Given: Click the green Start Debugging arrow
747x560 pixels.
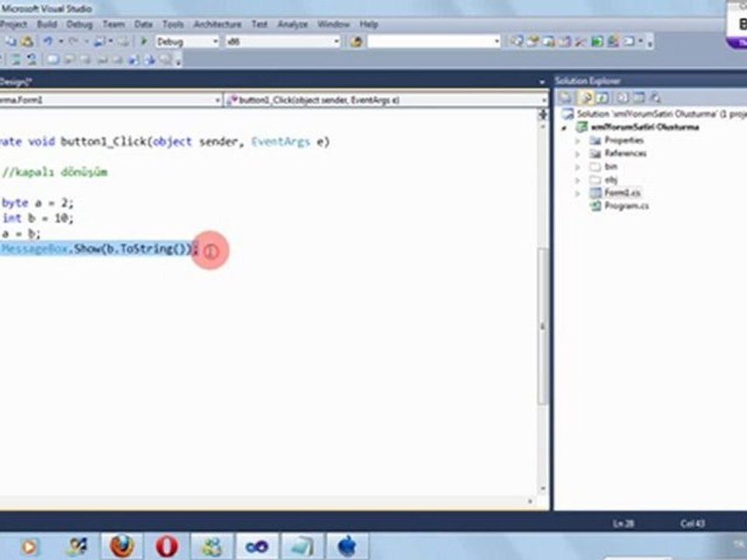Looking at the screenshot, I should (143, 41).
